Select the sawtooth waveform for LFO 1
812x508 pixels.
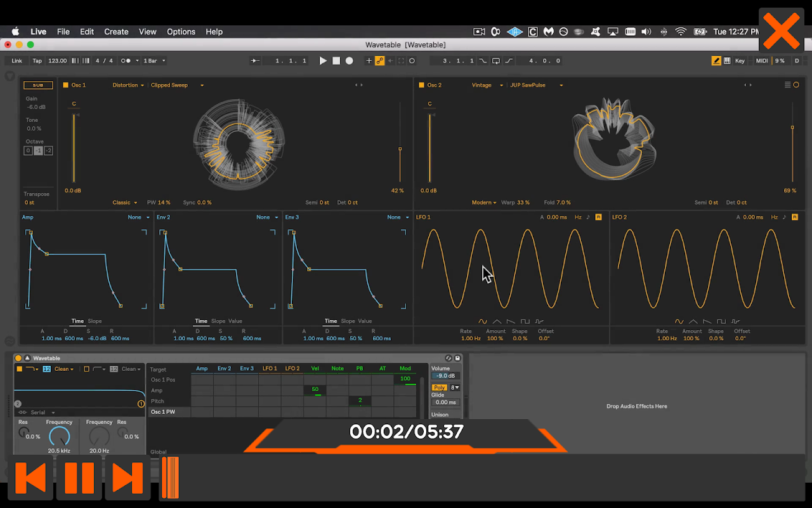[511, 321]
